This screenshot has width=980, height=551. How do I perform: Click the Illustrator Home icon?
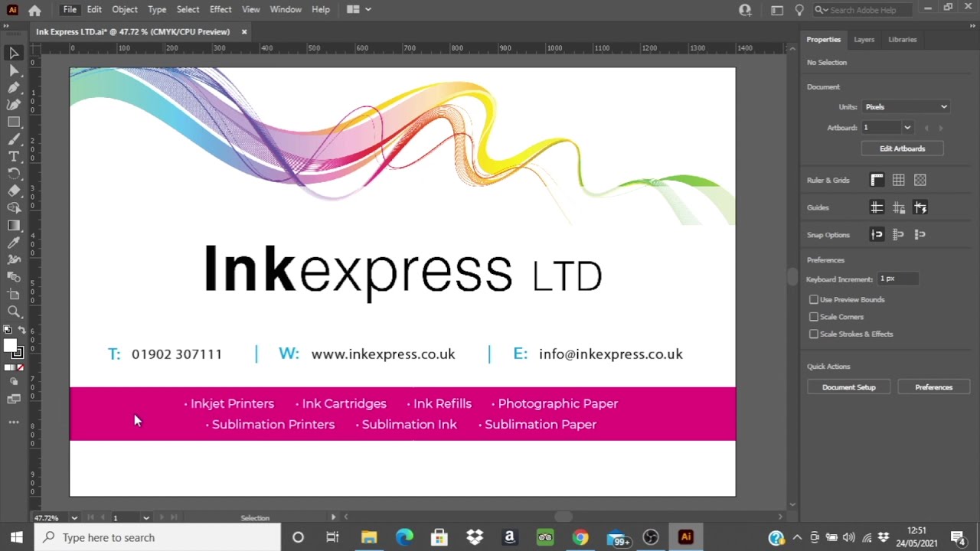point(34,10)
